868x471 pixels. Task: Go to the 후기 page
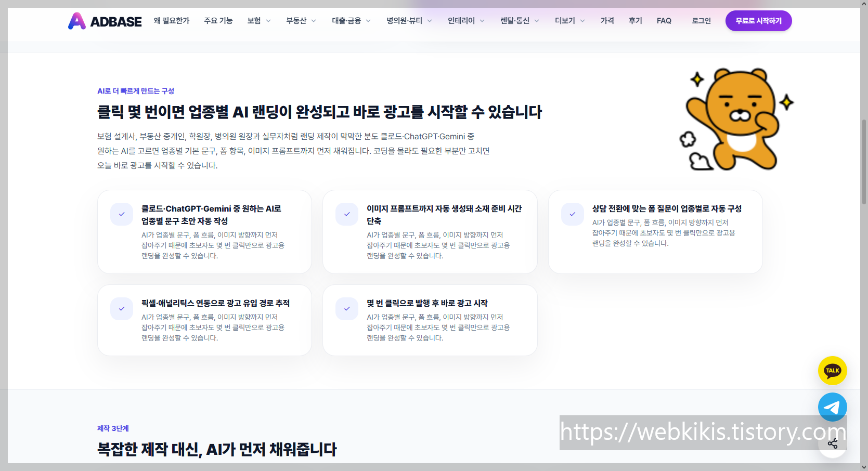coord(636,21)
